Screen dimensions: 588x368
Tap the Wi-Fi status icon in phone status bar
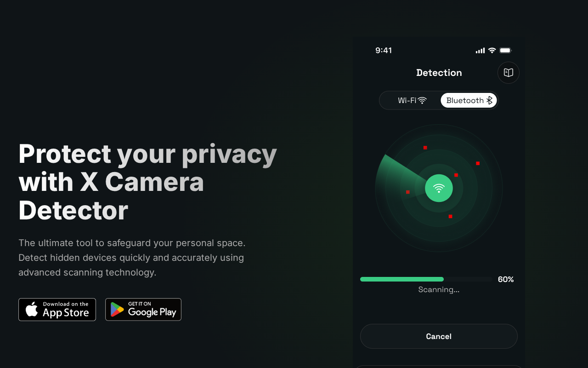click(492, 50)
